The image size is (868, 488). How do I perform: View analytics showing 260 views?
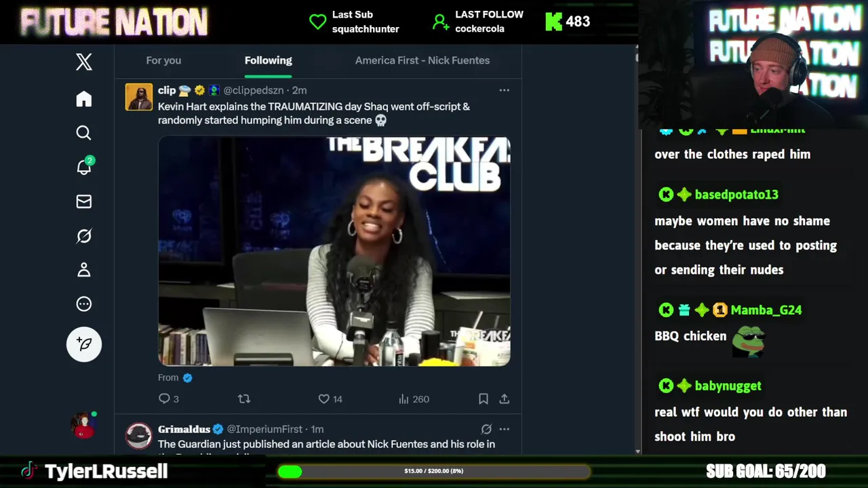pos(414,399)
